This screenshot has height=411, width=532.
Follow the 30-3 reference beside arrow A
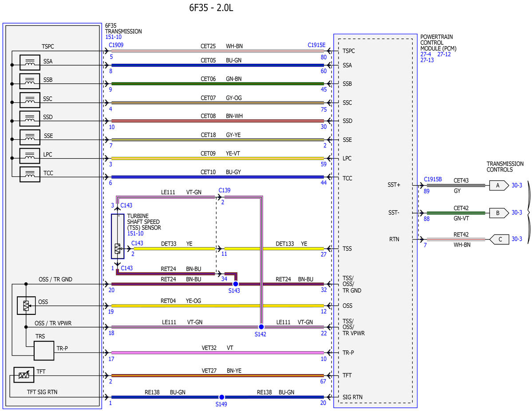517,185
